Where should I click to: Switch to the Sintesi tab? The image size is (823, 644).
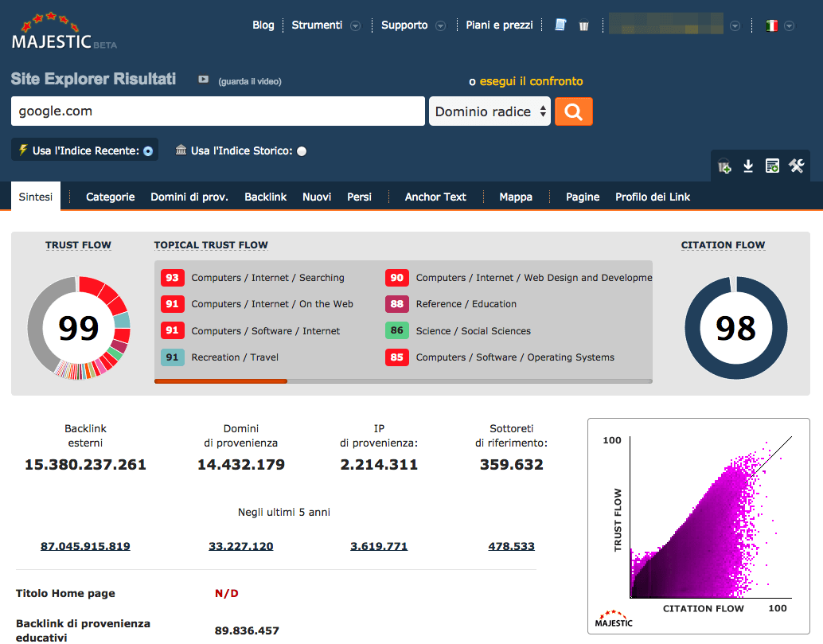pyautogui.click(x=36, y=197)
